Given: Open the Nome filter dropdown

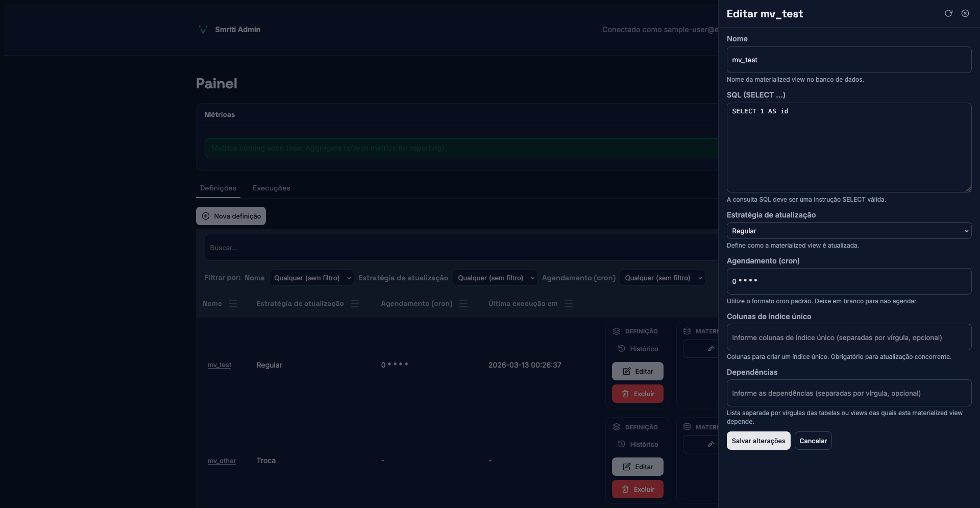Looking at the screenshot, I should (x=311, y=278).
